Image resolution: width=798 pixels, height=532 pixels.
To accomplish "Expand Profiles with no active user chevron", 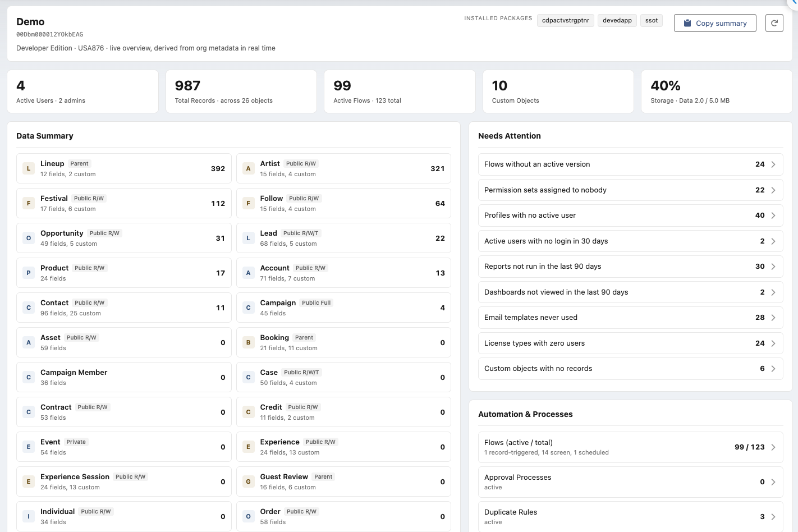I will 773,215.
